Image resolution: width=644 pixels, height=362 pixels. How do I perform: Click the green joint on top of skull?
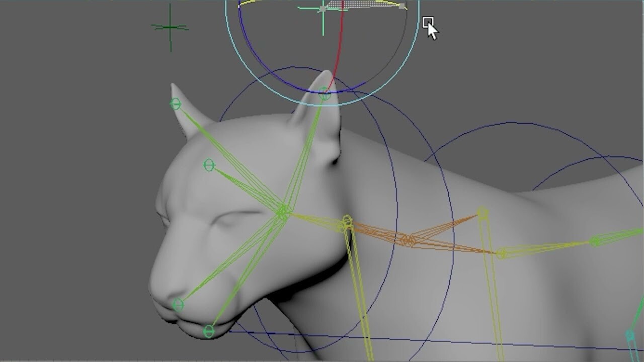click(210, 164)
